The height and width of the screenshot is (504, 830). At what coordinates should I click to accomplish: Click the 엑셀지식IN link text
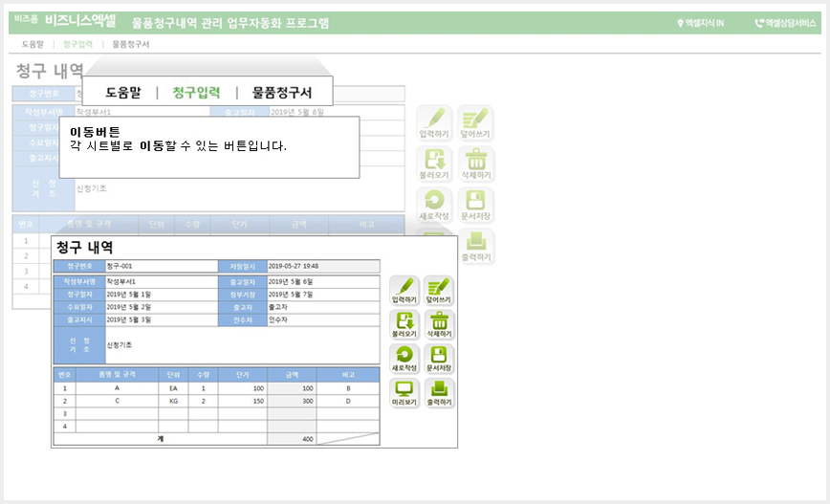coord(705,23)
